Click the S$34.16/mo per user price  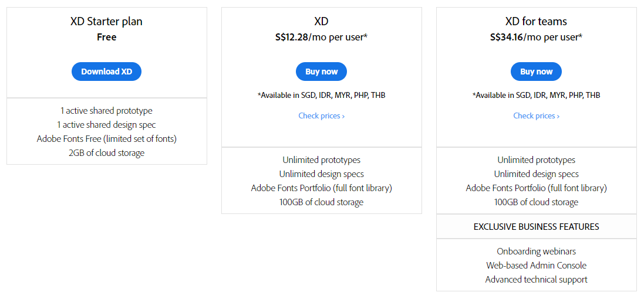coord(536,37)
